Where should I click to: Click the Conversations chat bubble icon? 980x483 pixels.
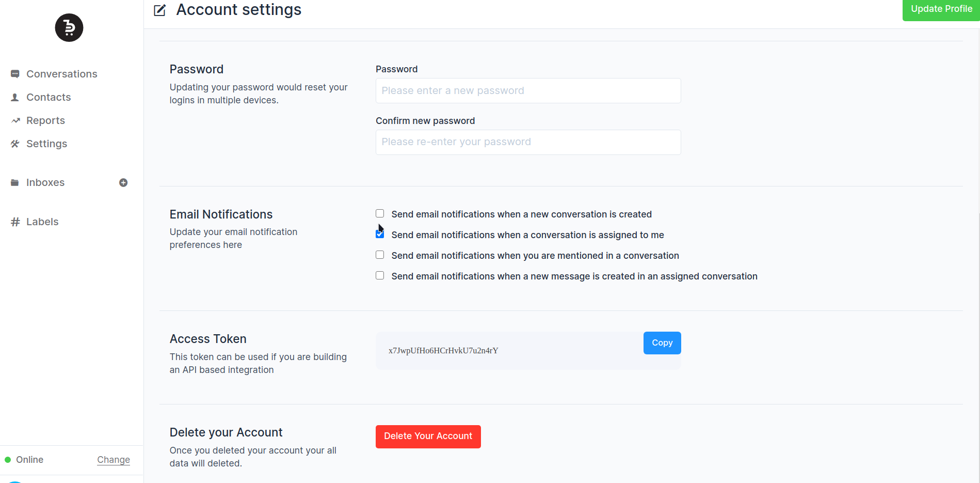(15, 74)
